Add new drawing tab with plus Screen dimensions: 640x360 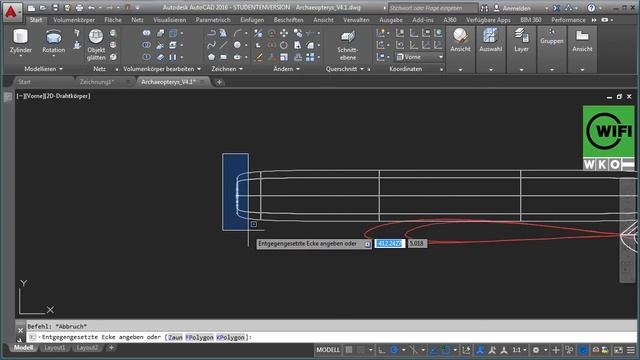[219, 82]
